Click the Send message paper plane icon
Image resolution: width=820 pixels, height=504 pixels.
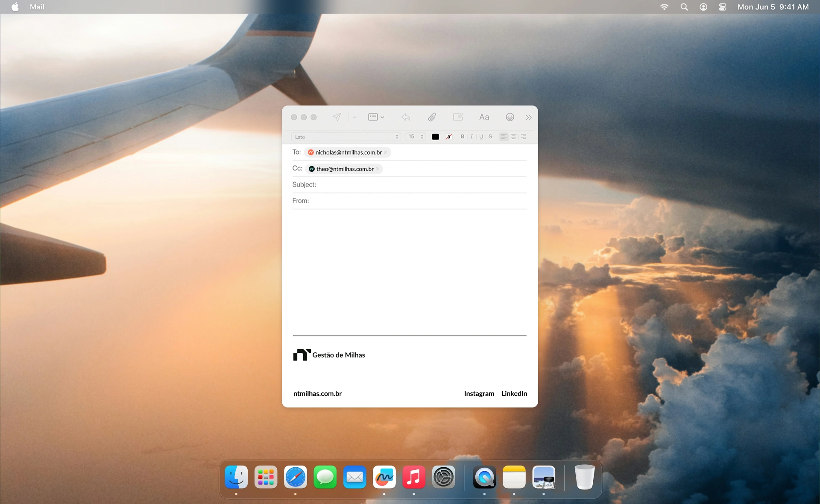pyautogui.click(x=337, y=117)
